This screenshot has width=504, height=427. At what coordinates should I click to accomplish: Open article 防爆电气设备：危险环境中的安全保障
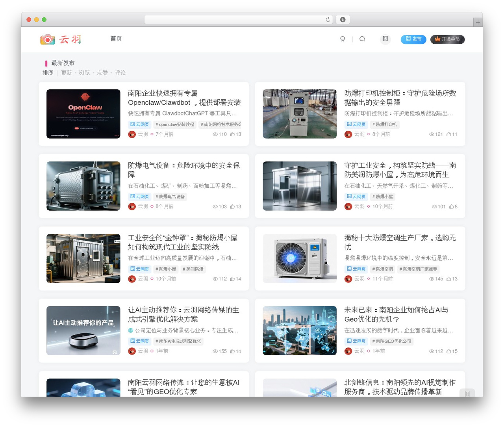point(184,170)
